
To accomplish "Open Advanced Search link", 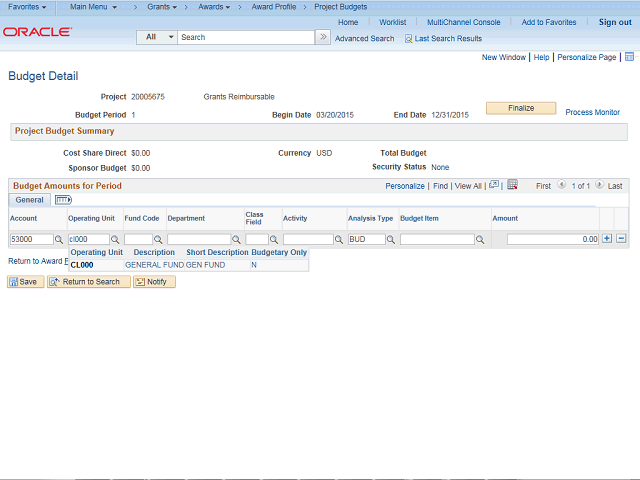I will (x=364, y=39).
